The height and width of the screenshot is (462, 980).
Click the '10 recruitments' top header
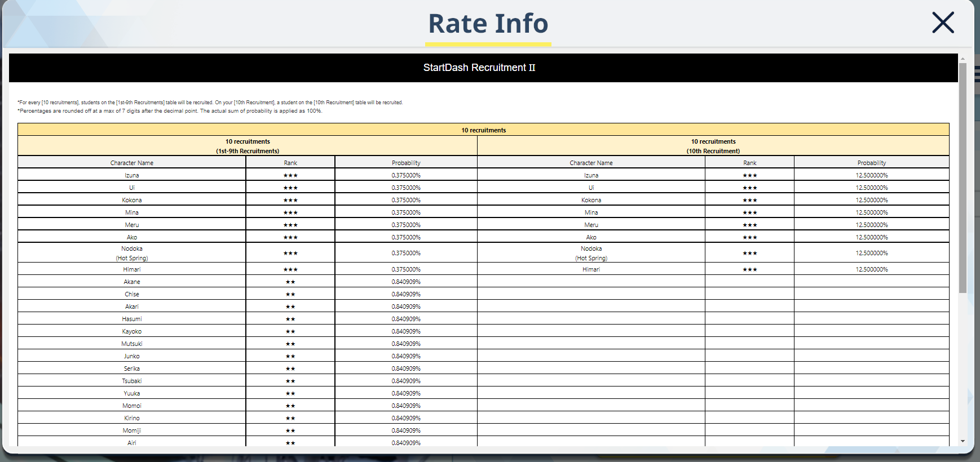[x=483, y=130]
